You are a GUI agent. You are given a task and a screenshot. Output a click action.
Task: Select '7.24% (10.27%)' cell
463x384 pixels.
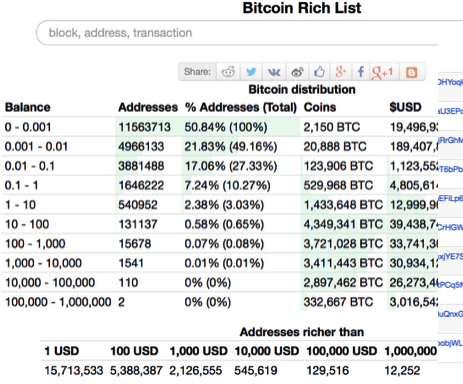pyautogui.click(x=228, y=185)
